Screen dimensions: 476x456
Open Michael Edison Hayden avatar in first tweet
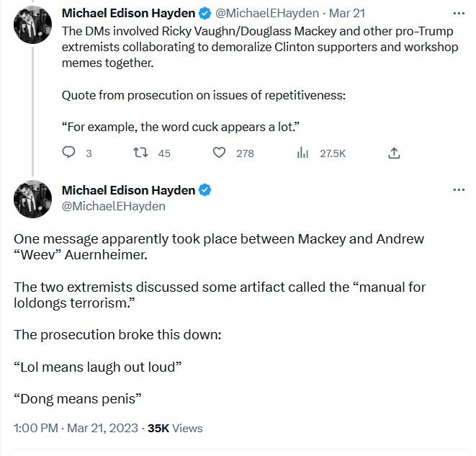[x=32, y=25]
